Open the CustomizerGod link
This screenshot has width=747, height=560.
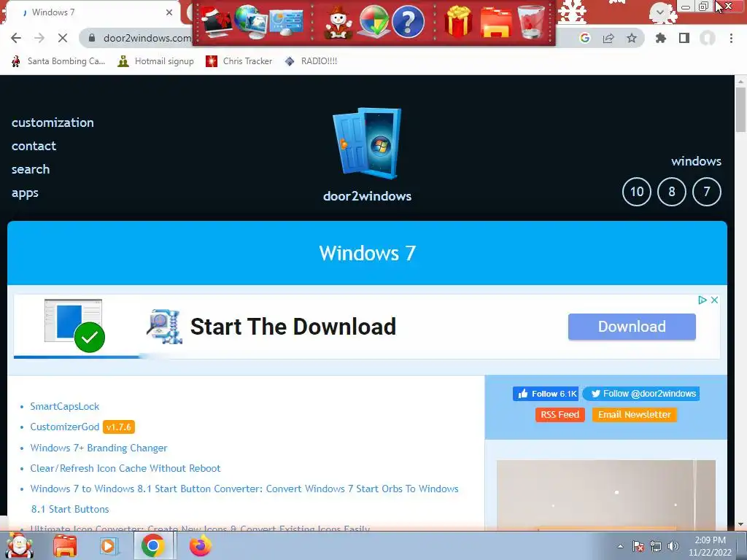click(65, 427)
